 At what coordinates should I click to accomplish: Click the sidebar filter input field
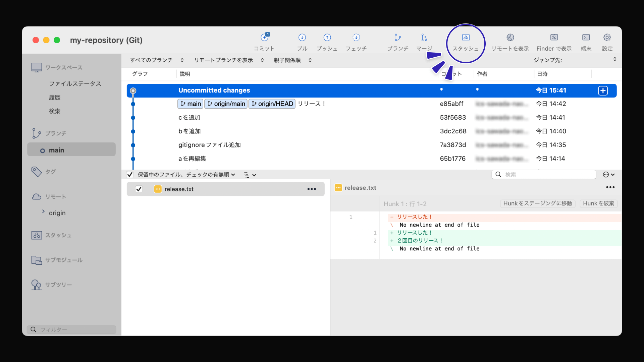click(x=71, y=329)
